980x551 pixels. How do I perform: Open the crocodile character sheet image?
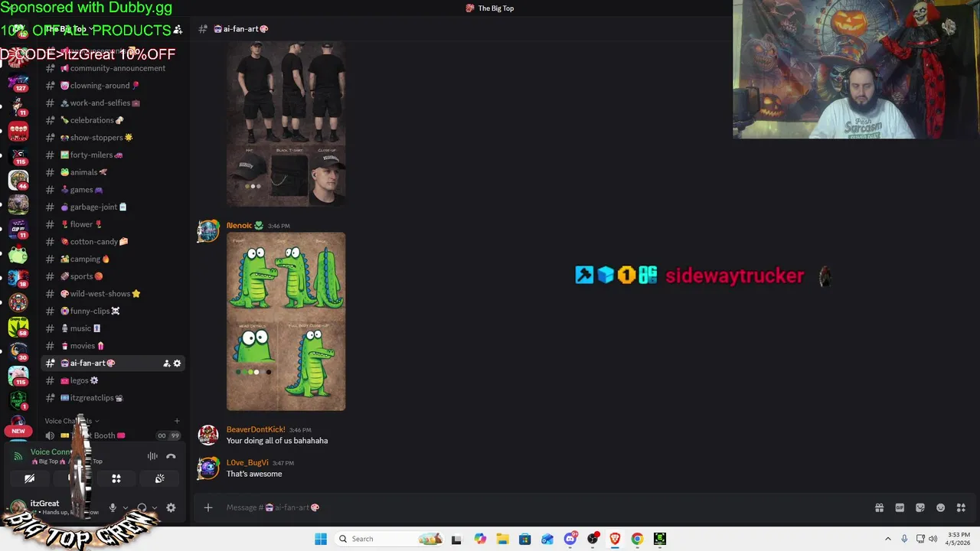tap(286, 321)
